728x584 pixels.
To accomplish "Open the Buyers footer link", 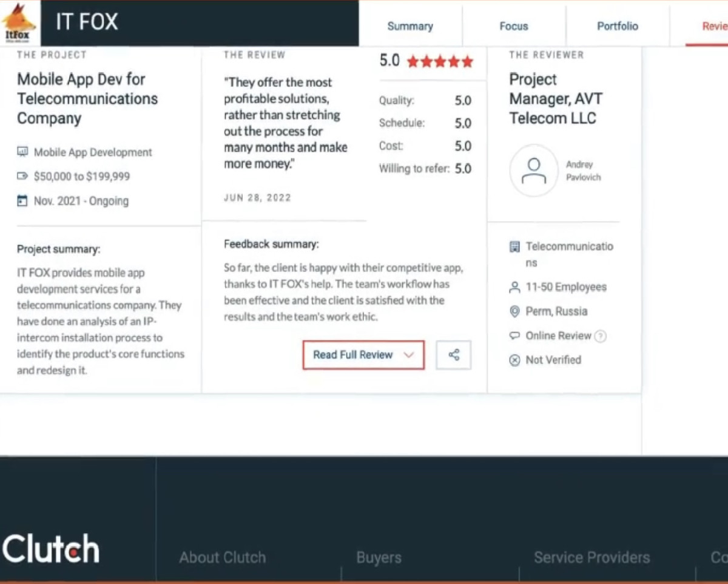I will pos(379,558).
